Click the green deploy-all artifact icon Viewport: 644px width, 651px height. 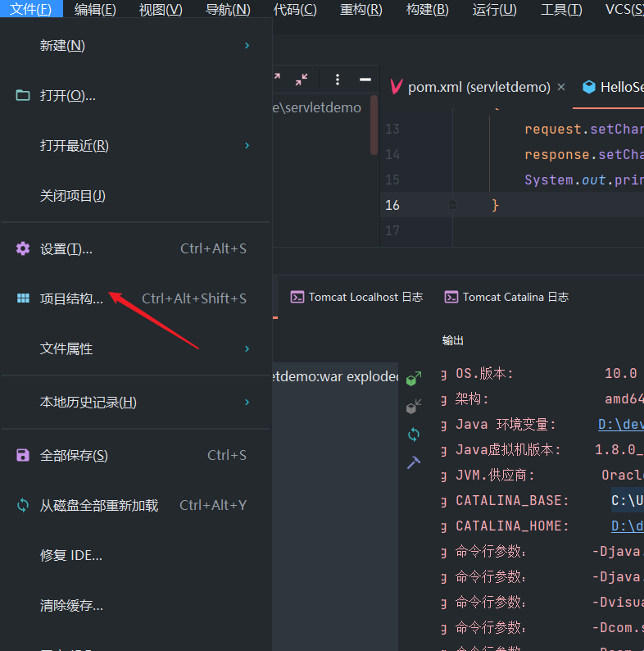pos(414,378)
